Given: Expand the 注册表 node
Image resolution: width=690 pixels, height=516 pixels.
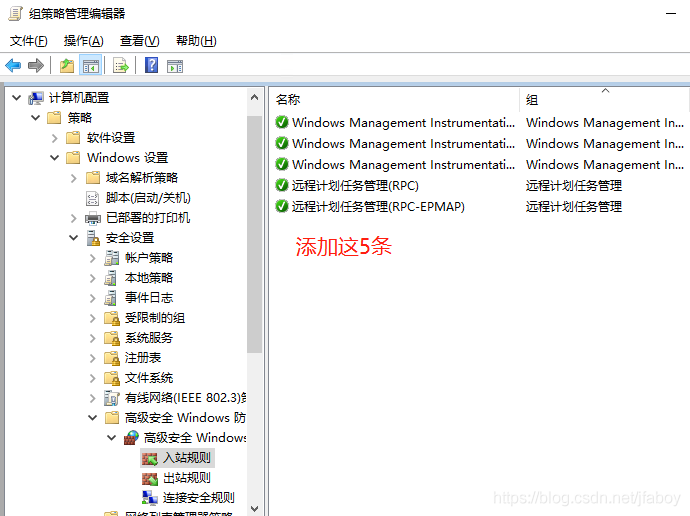Looking at the screenshot, I should point(92,358).
